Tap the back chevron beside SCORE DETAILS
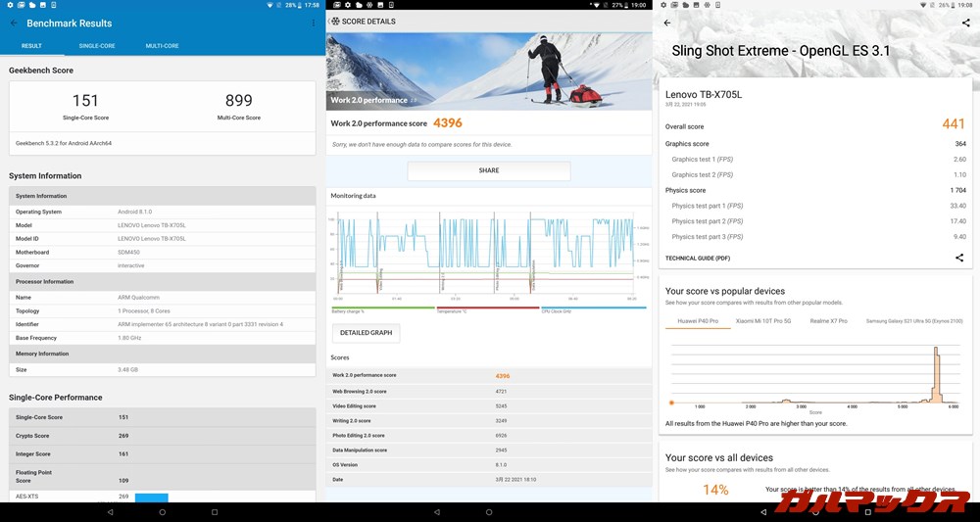 tap(328, 22)
